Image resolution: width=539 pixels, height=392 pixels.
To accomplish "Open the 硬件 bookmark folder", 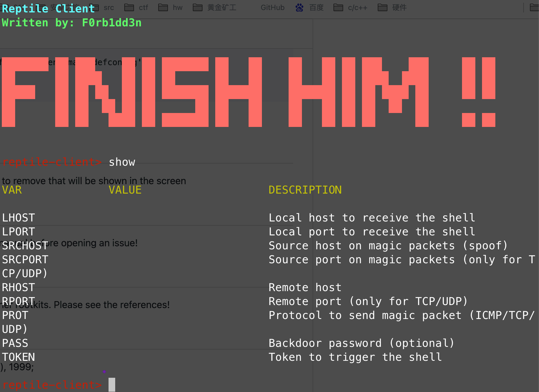I will click(392, 8).
